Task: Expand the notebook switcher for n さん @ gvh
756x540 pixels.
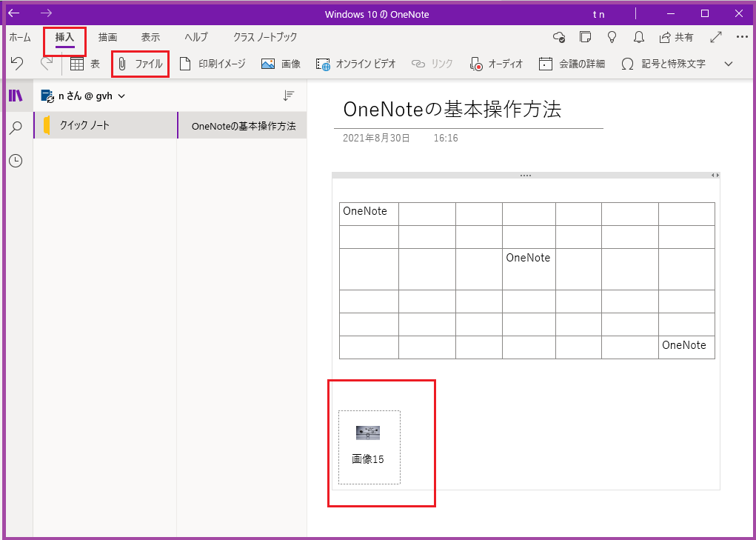Action: [121, 95]
